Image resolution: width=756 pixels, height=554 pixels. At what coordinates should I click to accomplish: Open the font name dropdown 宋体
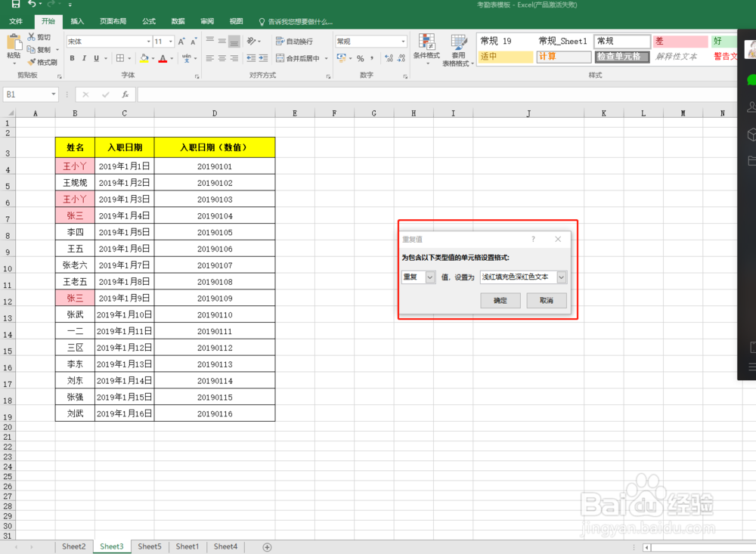(x=148, y=42)
